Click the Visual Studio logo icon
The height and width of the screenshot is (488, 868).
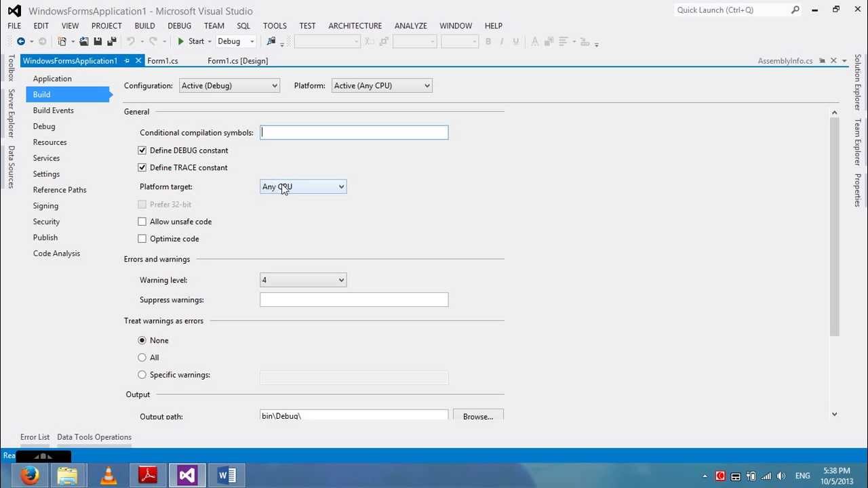pyautogui.click(x=14, y=11)
